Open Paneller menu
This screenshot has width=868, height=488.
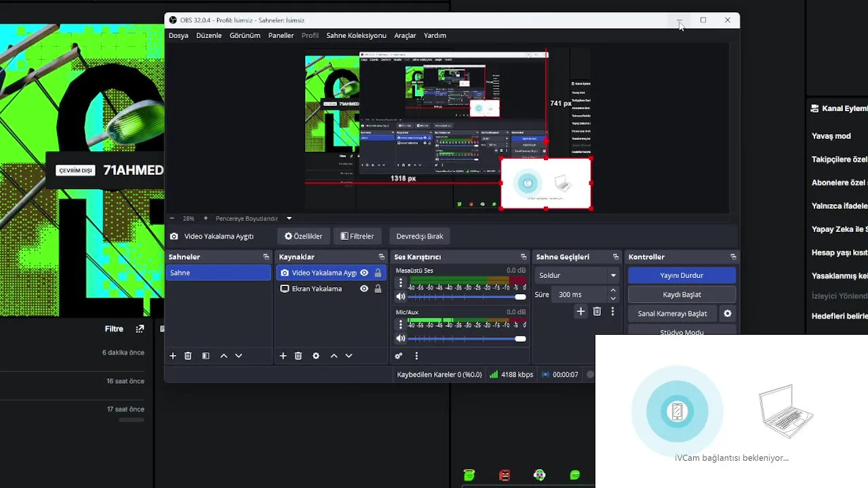[x=281, y=35]
